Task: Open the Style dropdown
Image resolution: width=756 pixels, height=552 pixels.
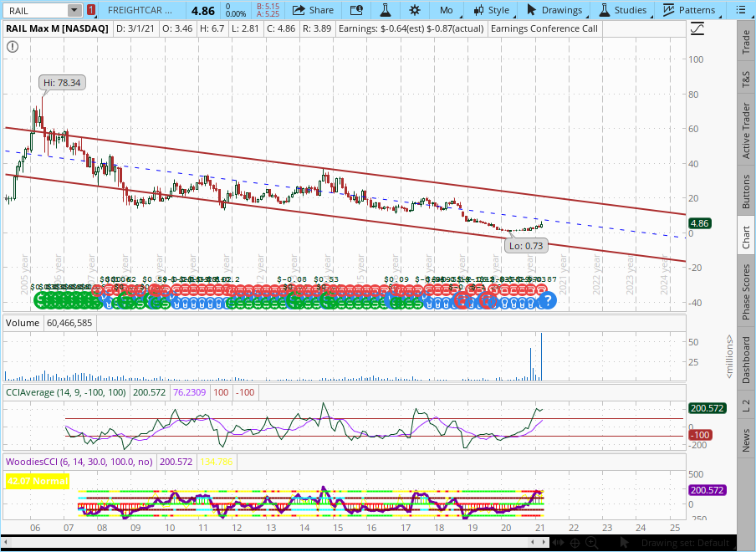Action: click(491, 10)
